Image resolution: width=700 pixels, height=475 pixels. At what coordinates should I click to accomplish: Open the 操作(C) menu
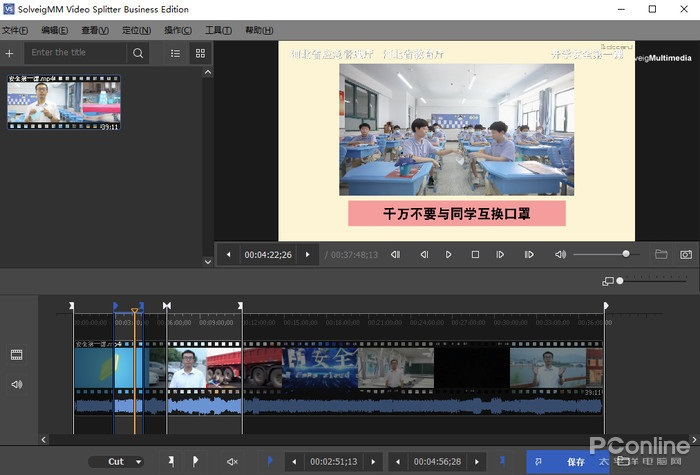click(178, 31)
